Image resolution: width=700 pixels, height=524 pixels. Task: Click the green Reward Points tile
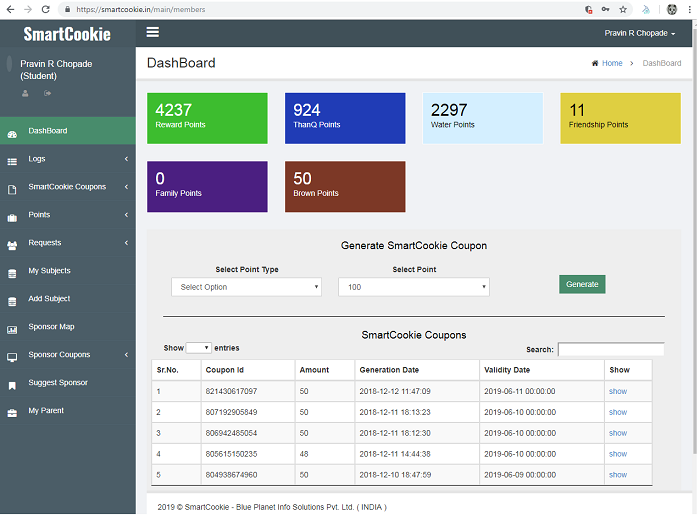207,118
